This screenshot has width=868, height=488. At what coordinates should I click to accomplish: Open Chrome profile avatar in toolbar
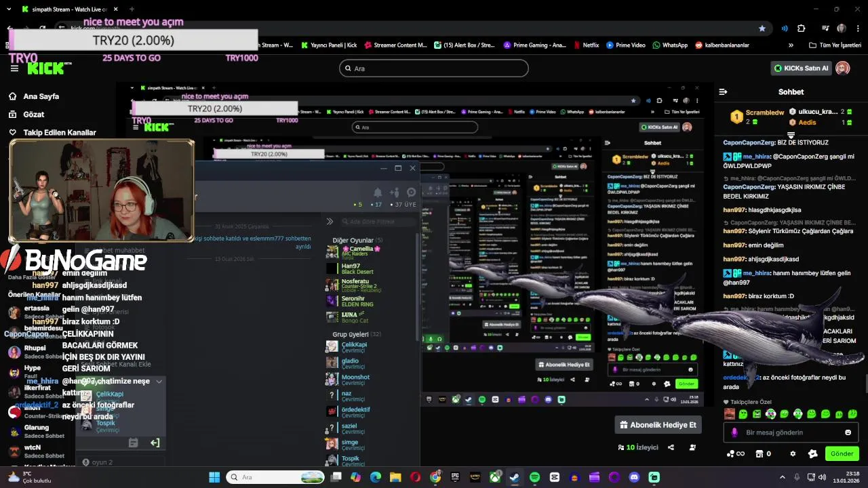click(842, 28)
